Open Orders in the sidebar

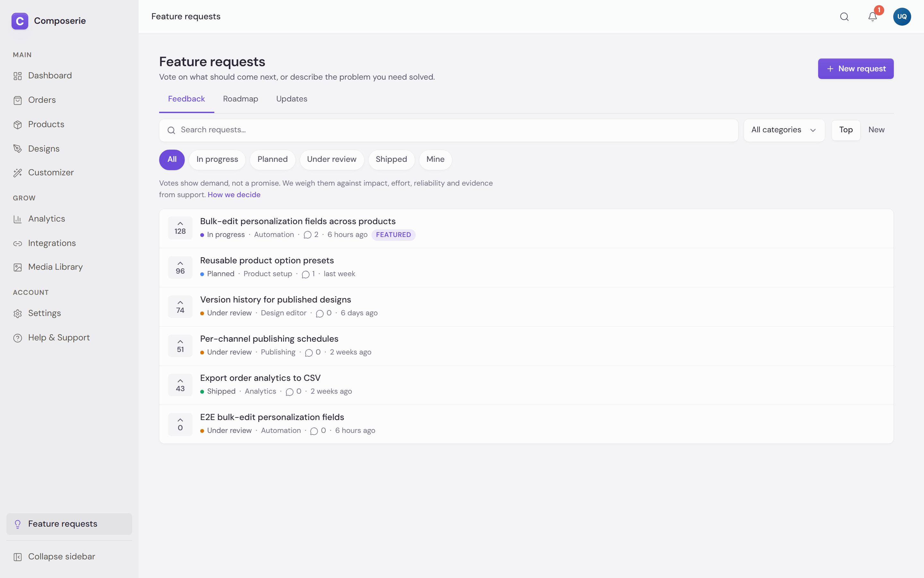[x=69, y=100]
